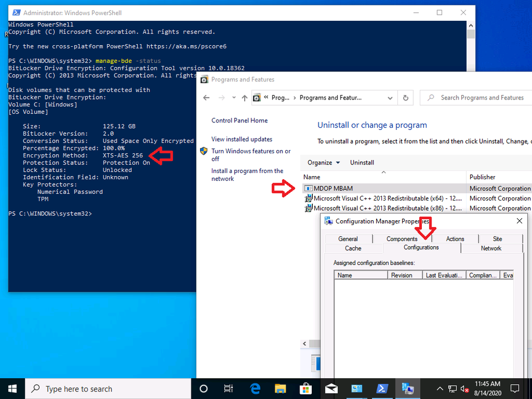Click View installed updates link
Screen dimensions: 532x399
click(242, 139)
